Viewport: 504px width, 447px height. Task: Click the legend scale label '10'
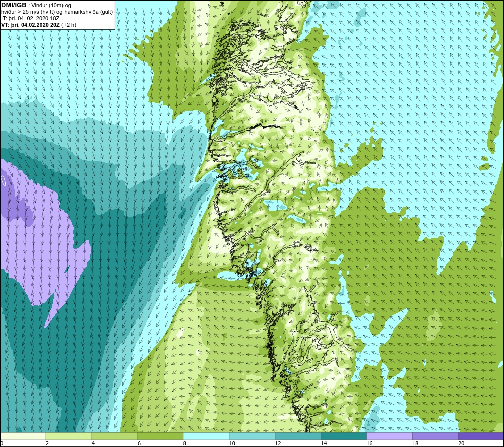coord(232,443)
